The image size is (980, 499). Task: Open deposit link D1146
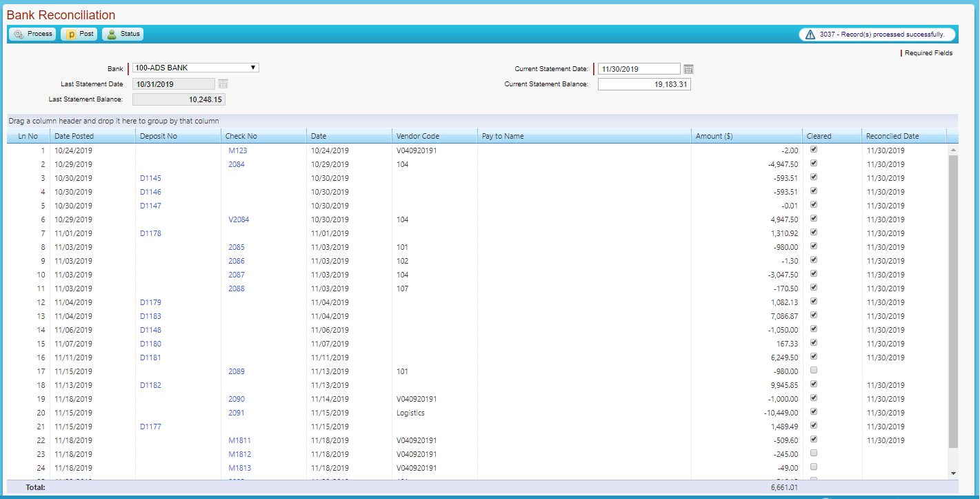tap(150, 192)
